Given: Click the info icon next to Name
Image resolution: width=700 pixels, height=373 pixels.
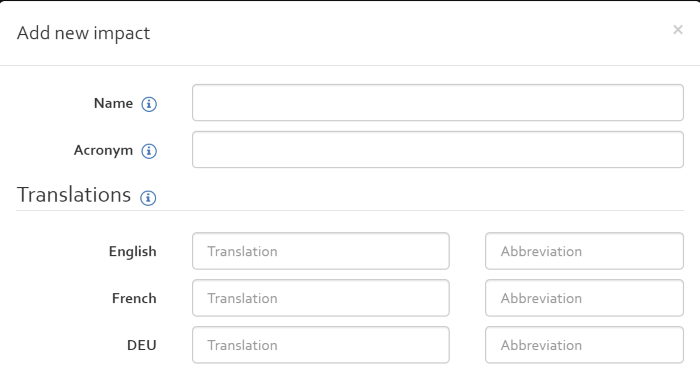Looking at the screenshot, I should (x=149, y=104).
